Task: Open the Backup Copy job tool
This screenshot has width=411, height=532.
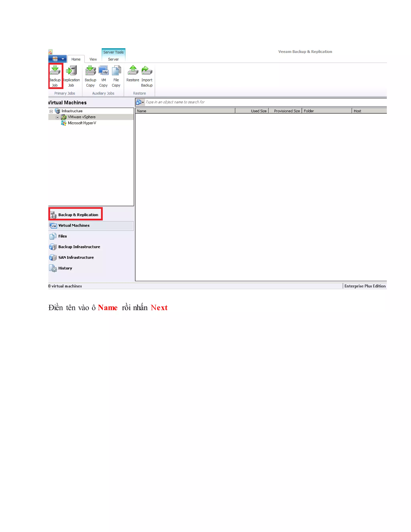Action: pyautogui.click(x=90, y=75)
